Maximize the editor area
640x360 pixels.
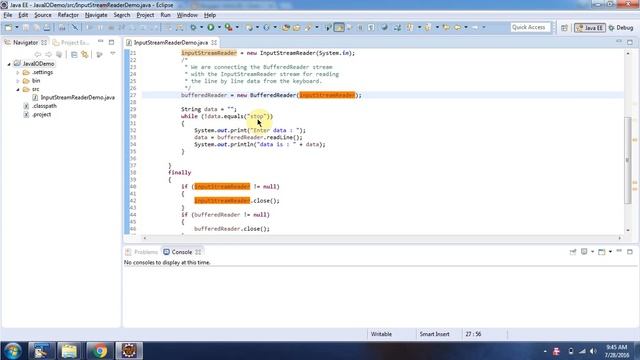[x=630, y=42]
